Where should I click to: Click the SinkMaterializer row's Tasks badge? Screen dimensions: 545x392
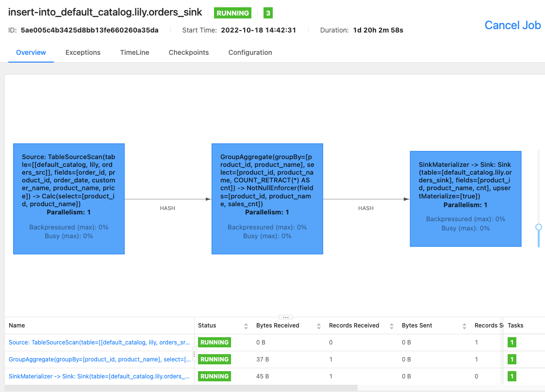(x=512, y=376)
